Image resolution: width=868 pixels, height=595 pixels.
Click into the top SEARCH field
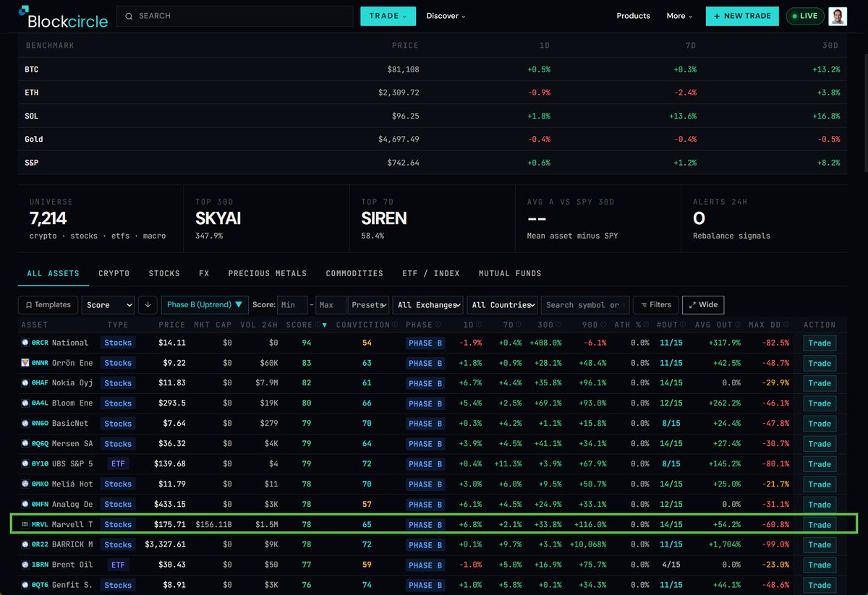coord(236,16)
